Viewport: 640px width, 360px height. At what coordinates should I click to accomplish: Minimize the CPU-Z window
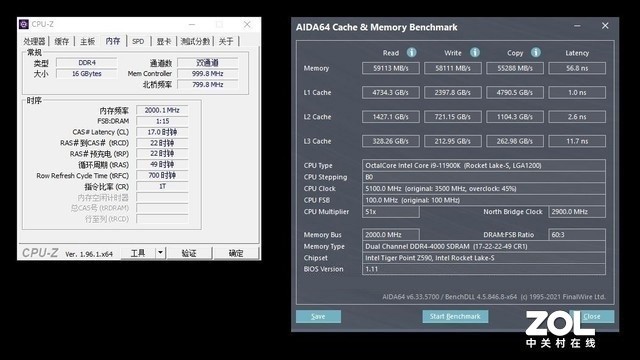pyautogui.click(x=192, y=24)
